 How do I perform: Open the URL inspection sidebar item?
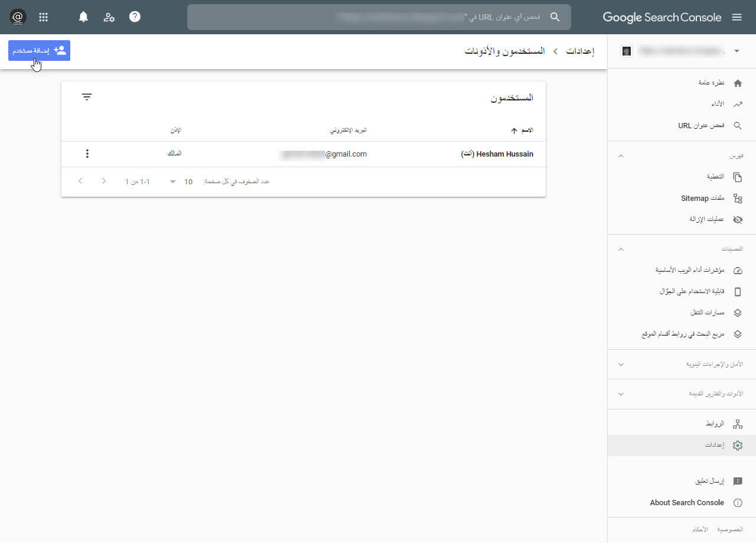682,126
